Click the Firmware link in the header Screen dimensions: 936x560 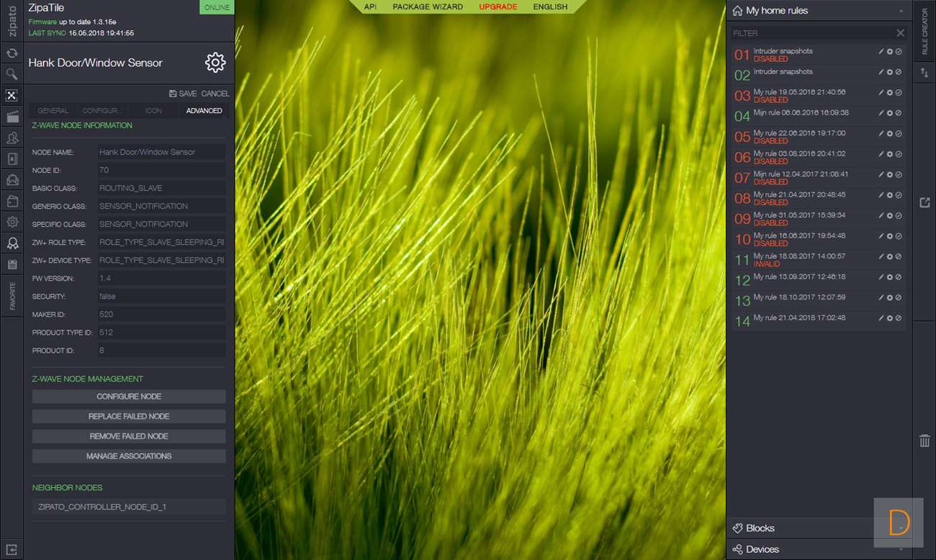(x=42, y=22)
